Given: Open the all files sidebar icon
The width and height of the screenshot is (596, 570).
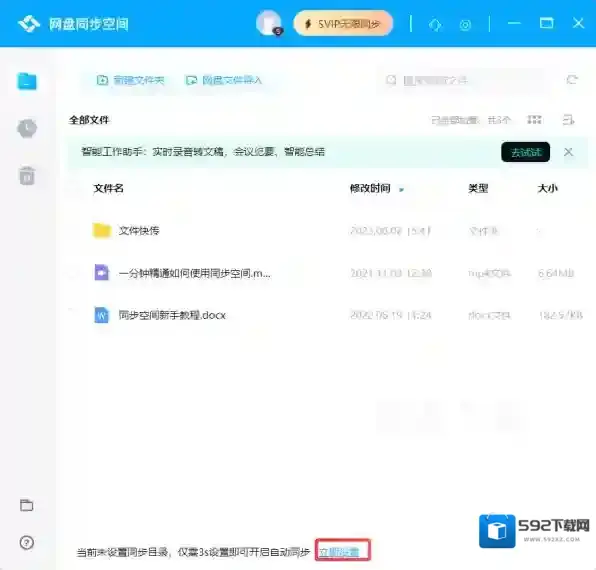Looking at the screenshot, I should [27, 81].
